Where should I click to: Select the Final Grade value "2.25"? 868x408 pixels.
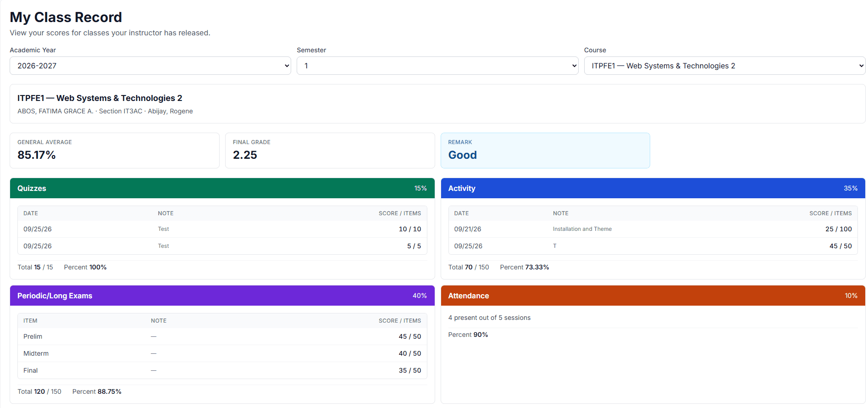point(245,155)
